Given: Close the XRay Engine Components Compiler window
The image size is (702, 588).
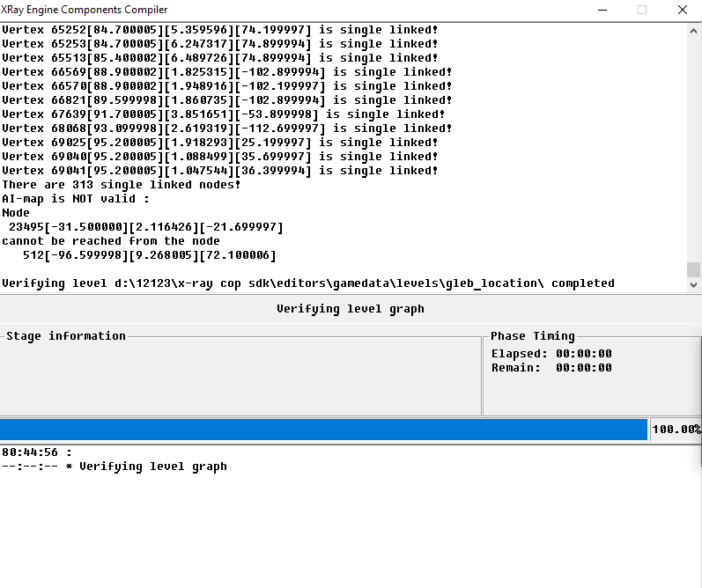Looking at the screenshot, I should [683, 10].
